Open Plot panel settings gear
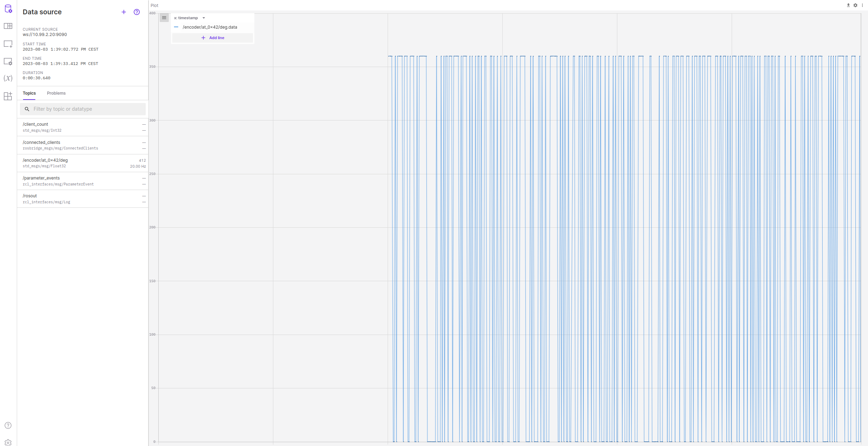 (855, 5)
